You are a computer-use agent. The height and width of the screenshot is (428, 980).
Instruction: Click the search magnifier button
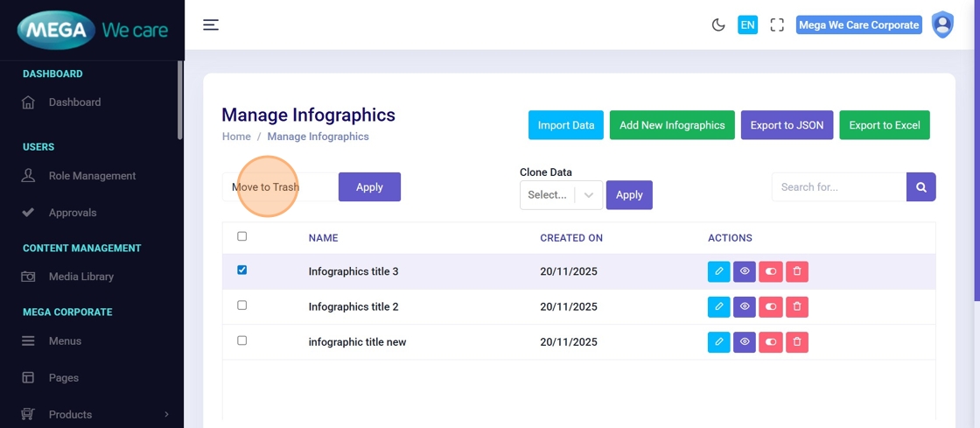[x=921, y=187]
